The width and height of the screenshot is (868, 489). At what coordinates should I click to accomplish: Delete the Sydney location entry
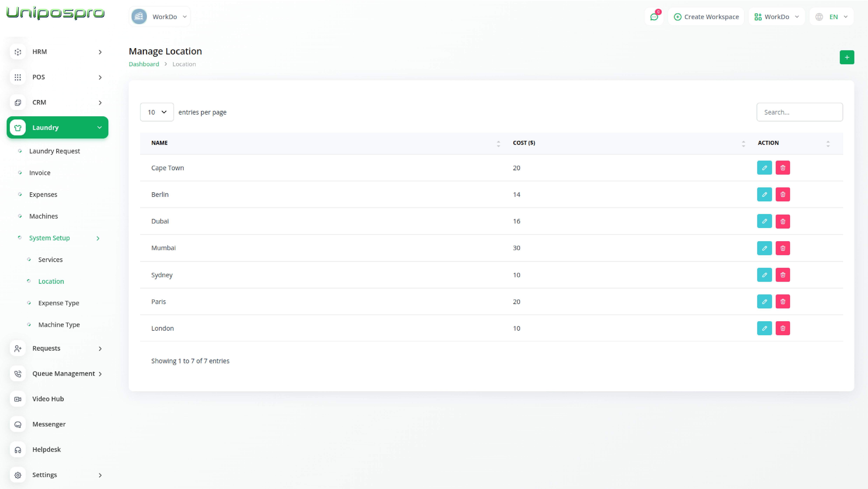[782, 275]
